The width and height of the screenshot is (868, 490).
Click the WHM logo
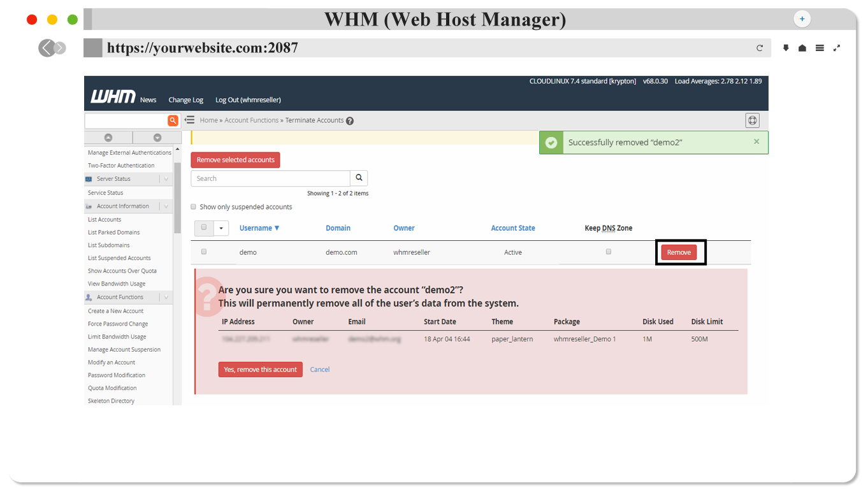click(x=113, y=97)
